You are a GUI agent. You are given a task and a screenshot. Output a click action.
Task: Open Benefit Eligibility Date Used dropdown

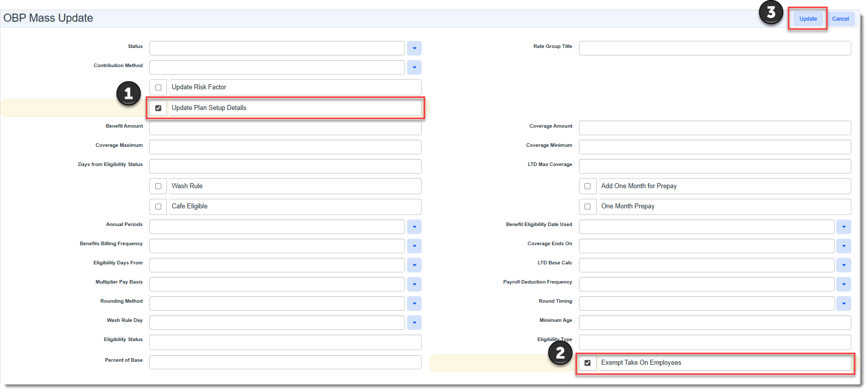[843, 227]
